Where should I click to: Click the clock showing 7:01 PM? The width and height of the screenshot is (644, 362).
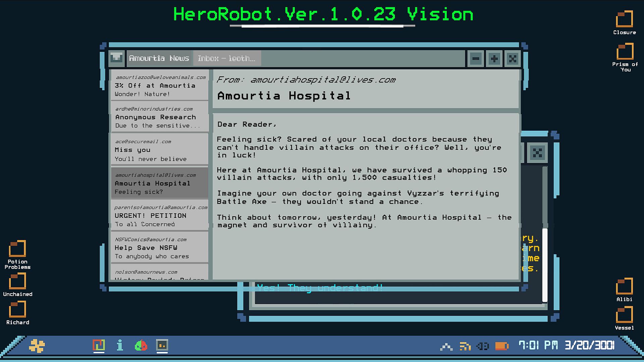click(538, 345)
